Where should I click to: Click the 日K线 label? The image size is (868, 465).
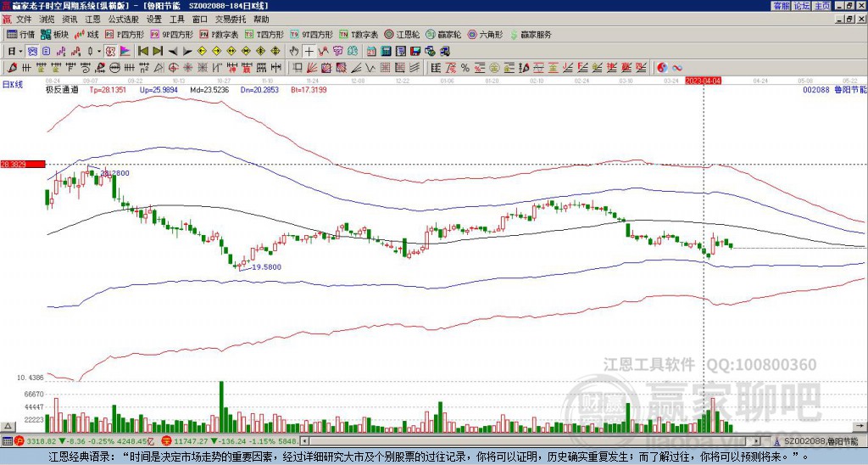(x=12, y=85)
